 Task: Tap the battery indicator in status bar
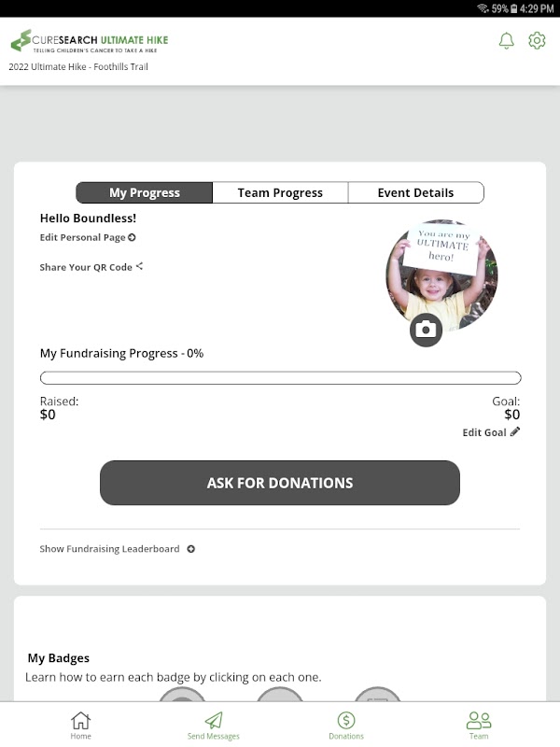[515, 8]
